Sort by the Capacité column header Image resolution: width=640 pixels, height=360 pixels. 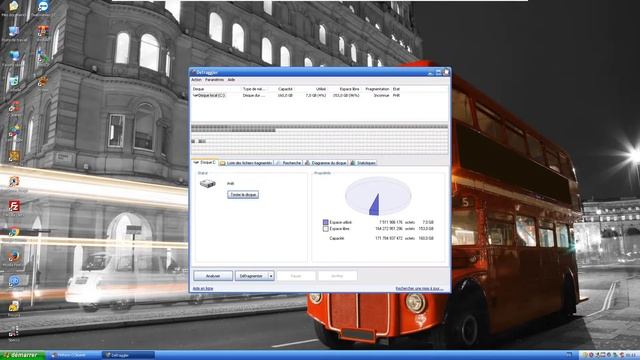285,89
